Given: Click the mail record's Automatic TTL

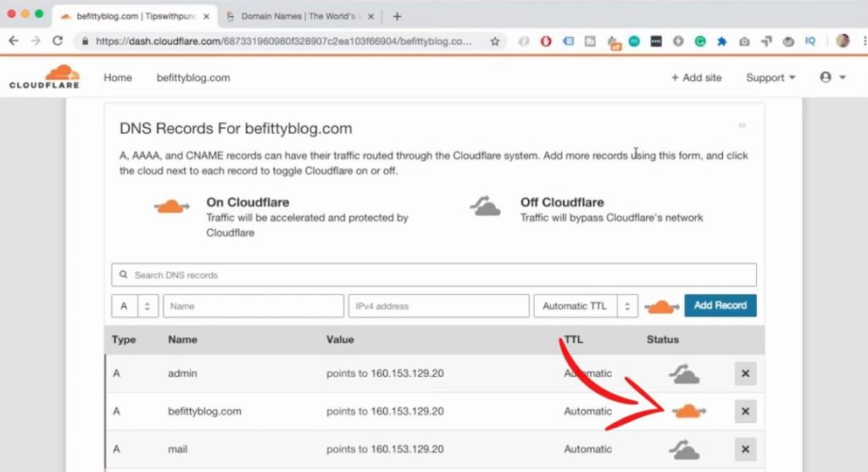Looking at the screenshot, I should pos(587,449).
